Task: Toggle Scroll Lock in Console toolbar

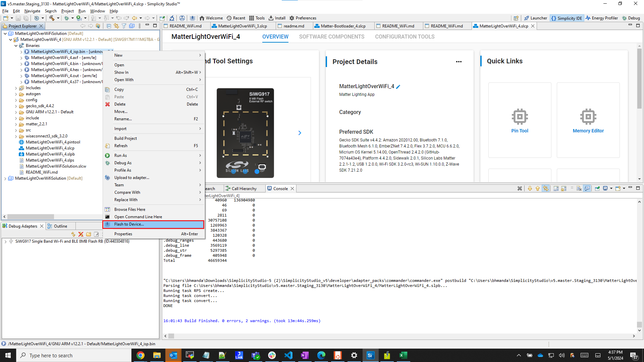Action: click(563, 188)
